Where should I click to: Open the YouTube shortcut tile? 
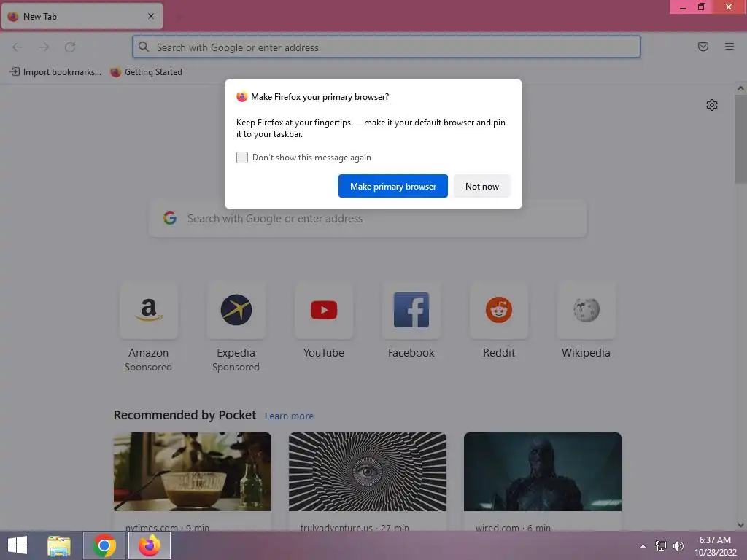323,310
